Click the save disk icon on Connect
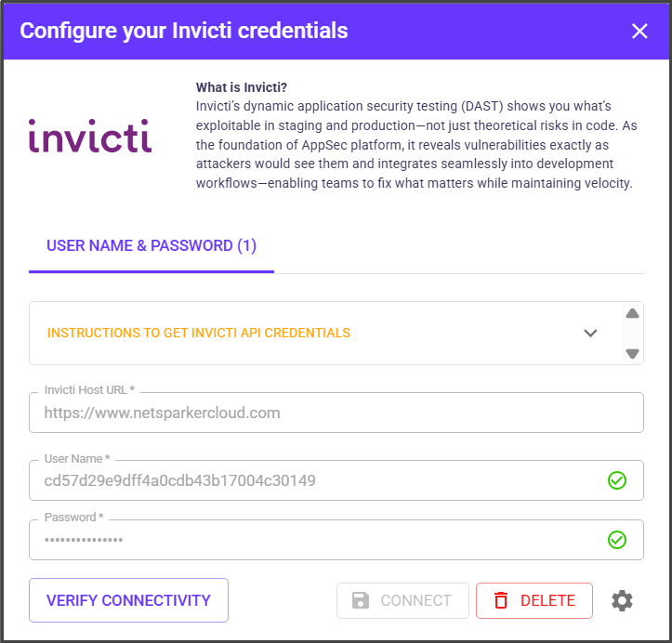 361,600
